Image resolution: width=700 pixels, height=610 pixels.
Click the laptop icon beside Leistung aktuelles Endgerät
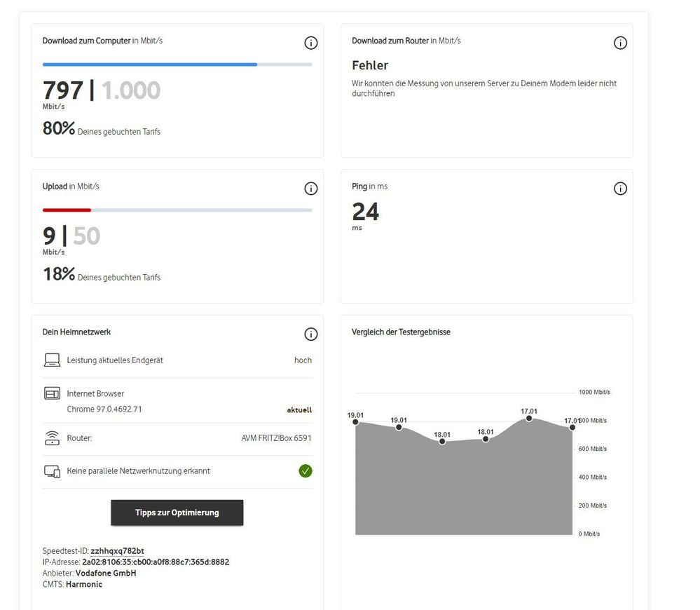coord(52,360)
